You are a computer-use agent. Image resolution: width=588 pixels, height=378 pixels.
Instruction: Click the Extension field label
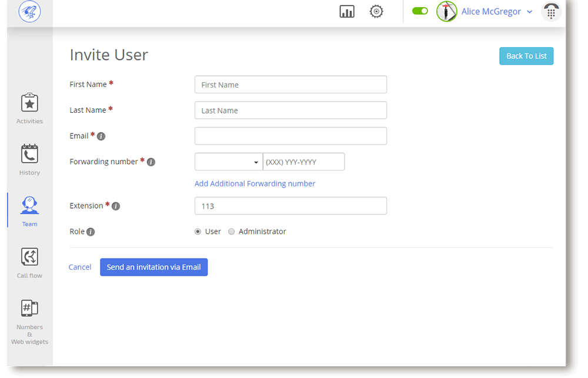86,206
